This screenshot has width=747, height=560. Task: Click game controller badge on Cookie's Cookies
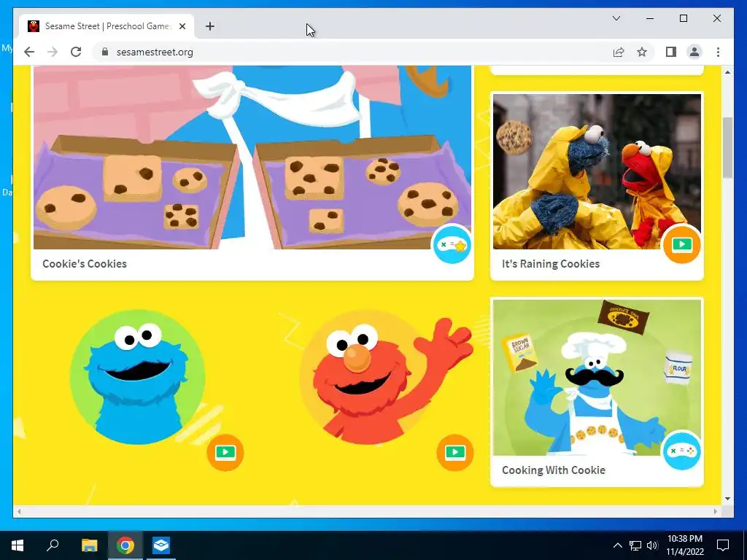[451, 245]
